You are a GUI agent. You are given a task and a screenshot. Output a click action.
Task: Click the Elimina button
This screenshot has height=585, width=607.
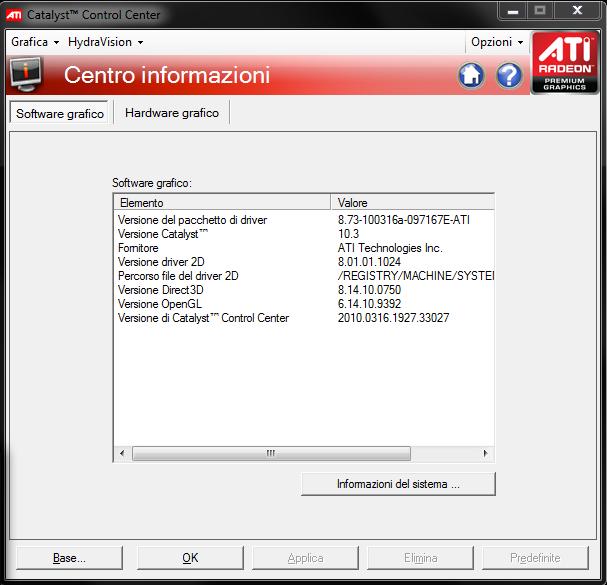[x=420, y=558]
